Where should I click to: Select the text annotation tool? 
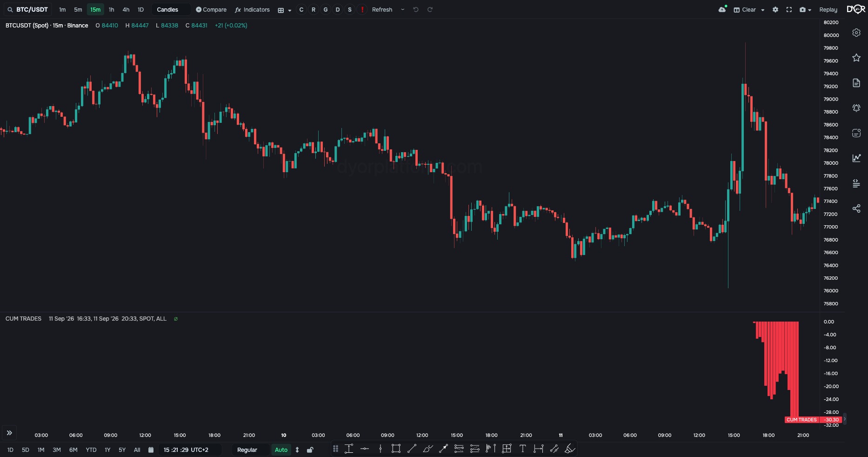[522, 449]
